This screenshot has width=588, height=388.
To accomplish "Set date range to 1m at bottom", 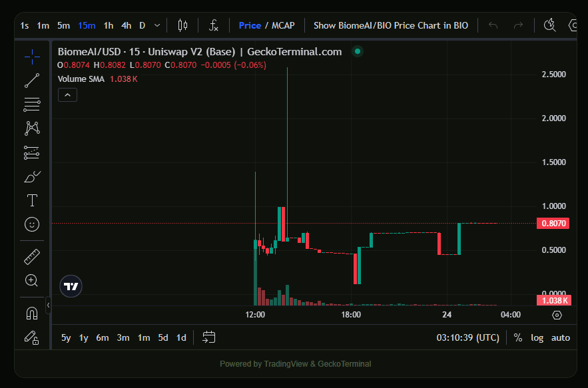I will point(144,338).
